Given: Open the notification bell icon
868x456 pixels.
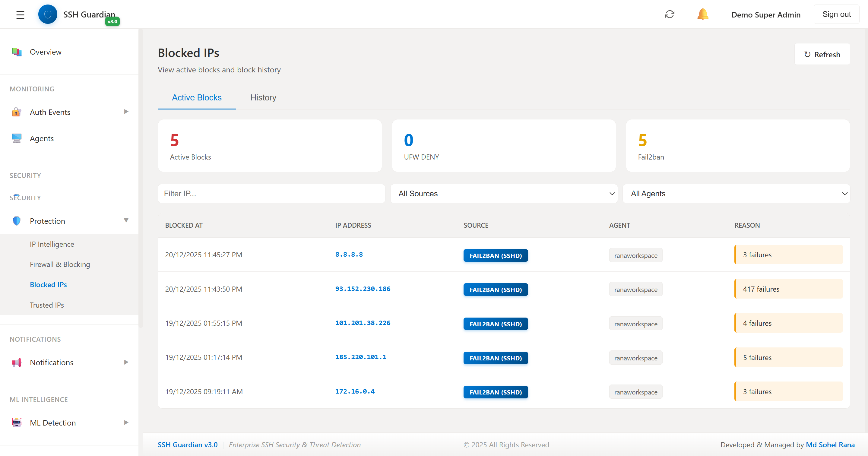Looking at the screenshot, I should coord(702,14).
